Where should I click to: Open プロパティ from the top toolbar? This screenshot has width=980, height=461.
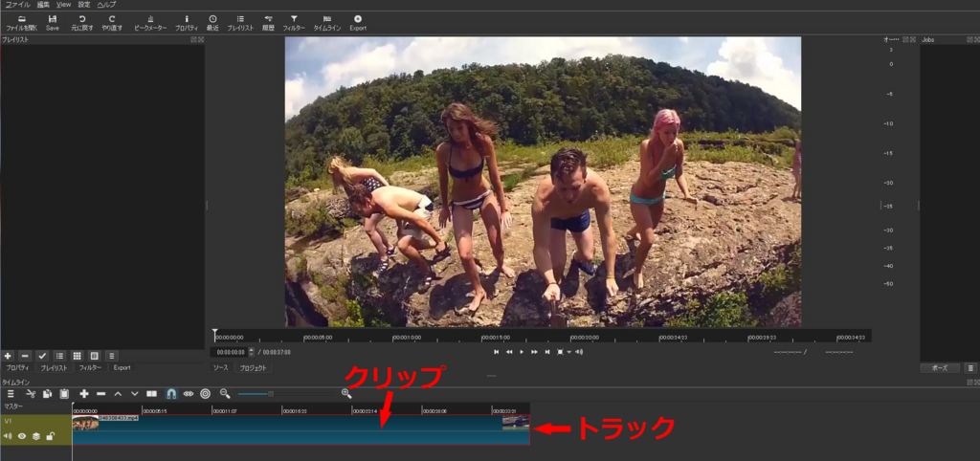[x=187, y=23]
